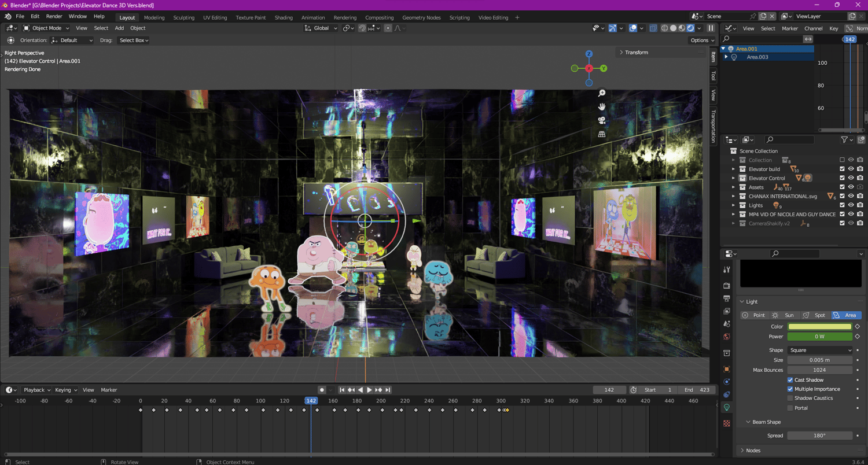The width and height of the screenshot is (868, 465).
Task: Click the pan hand viewport icon
Action: pos(602,106)
